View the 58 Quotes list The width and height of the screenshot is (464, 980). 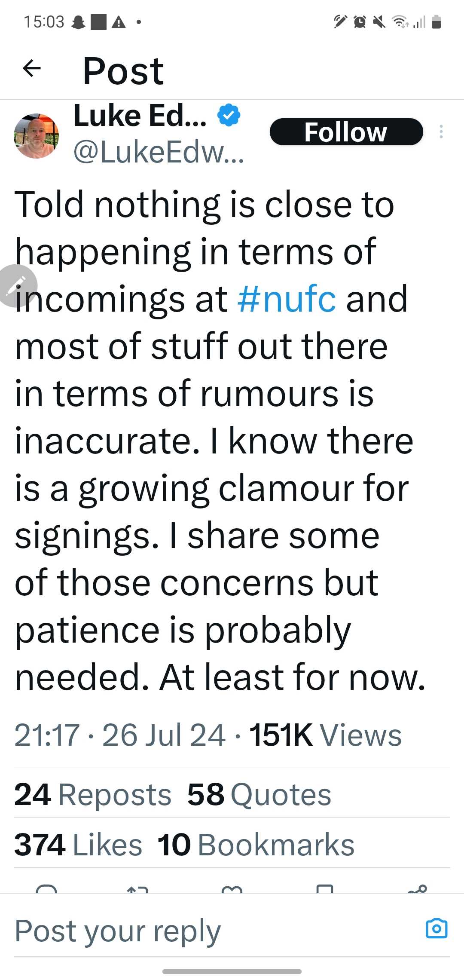259,794
